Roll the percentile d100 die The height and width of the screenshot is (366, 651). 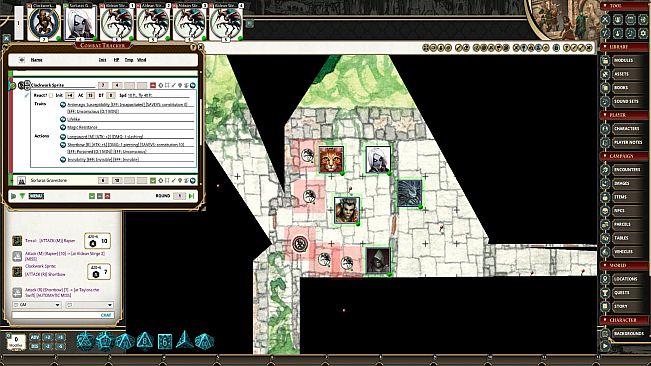[205, 341]
